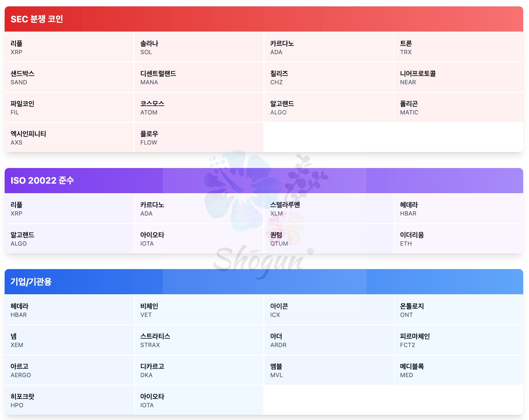Select the 디카르고 DKA card
Viewport: 529px width, 420px height.
pos(199,370)
